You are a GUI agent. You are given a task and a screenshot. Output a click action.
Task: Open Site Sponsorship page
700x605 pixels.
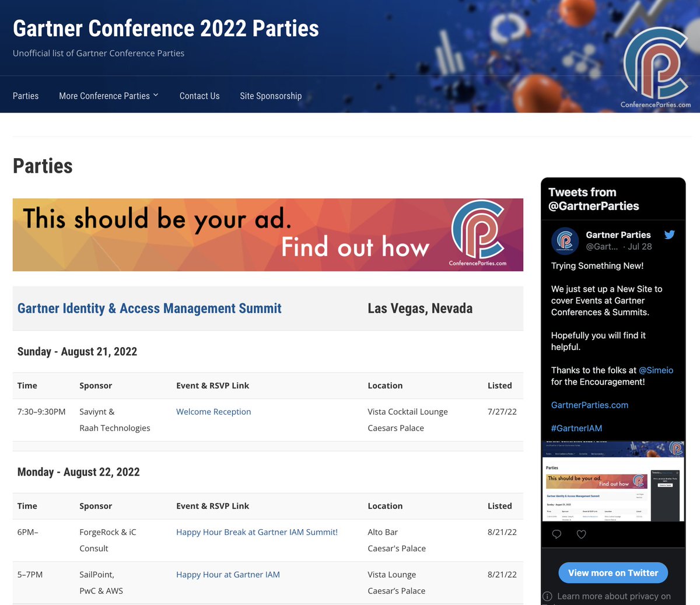coord(271,96)
